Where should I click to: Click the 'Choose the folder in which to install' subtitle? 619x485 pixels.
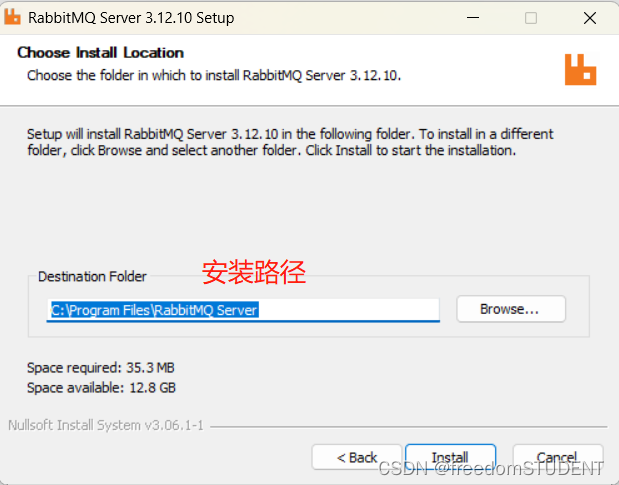pyautogui.click(x=214, y=75)
